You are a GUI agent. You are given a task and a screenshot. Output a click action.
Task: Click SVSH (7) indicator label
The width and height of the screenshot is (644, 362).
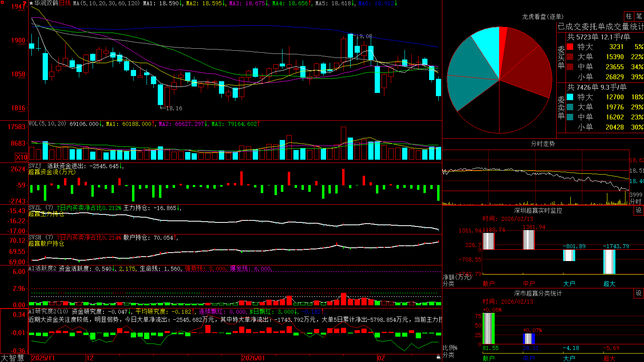[41, 238]
